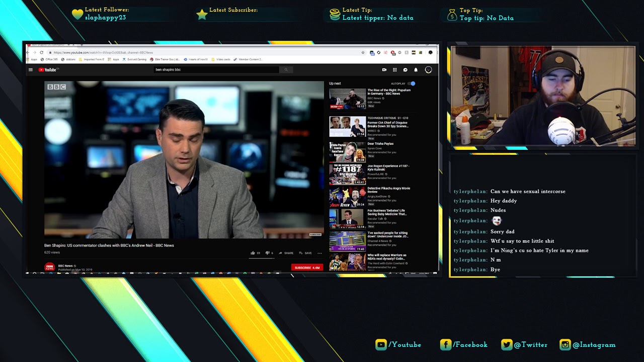Click the YouTube search magnifier button
The image size is (644, 362).
pos(286,70)
